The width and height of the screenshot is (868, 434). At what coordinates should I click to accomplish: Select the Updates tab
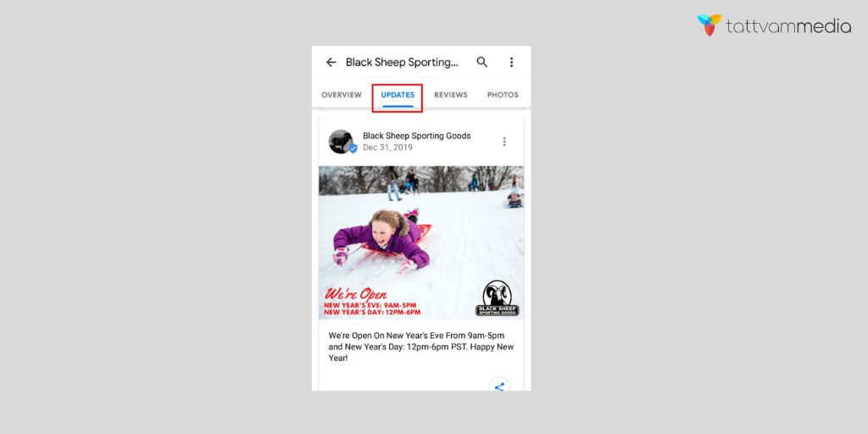[398, 95]
